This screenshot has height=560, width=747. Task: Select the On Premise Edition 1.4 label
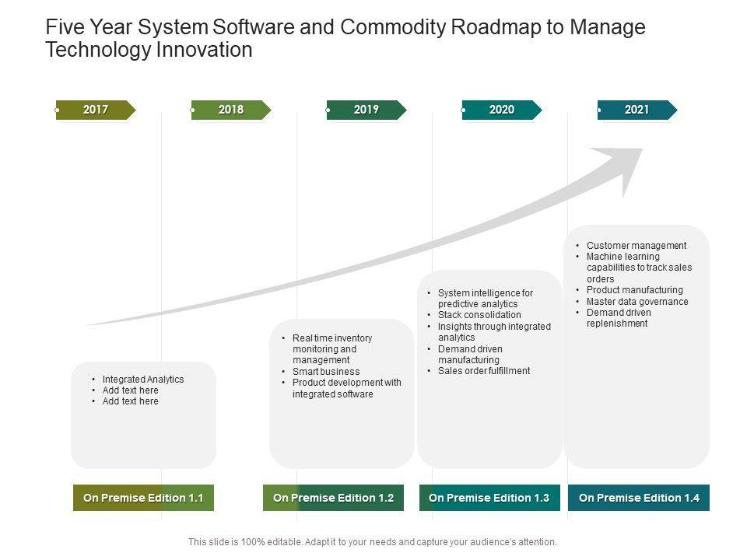(x=639, y=498)
